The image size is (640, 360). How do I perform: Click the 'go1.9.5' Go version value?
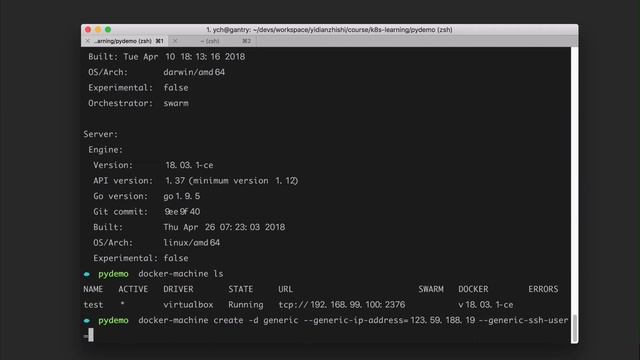[x=182, y=196]
